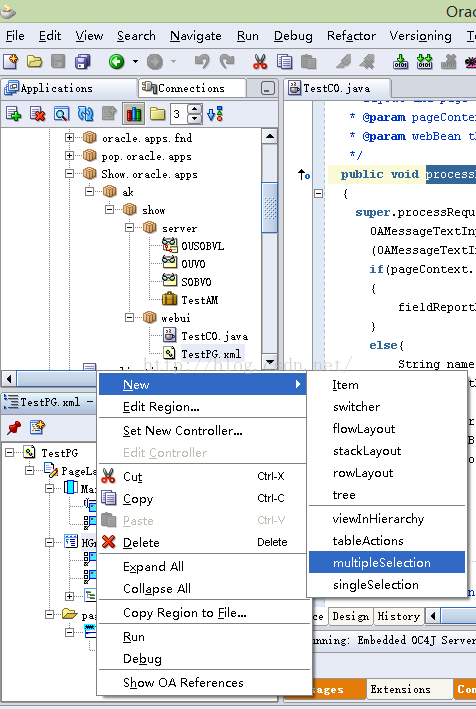Toggle the Show Categories bar-chart icon
This screenshot has width=476, height=709.
click(134, 114)
